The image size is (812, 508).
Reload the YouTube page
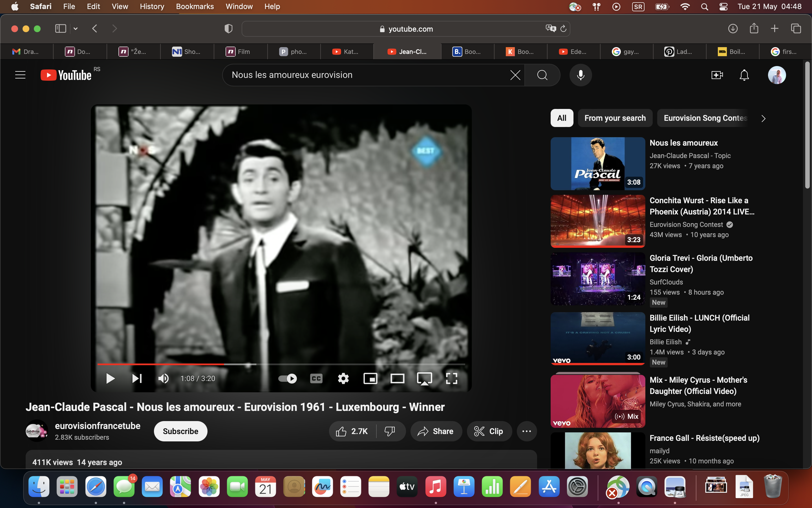tap(563, 29)
